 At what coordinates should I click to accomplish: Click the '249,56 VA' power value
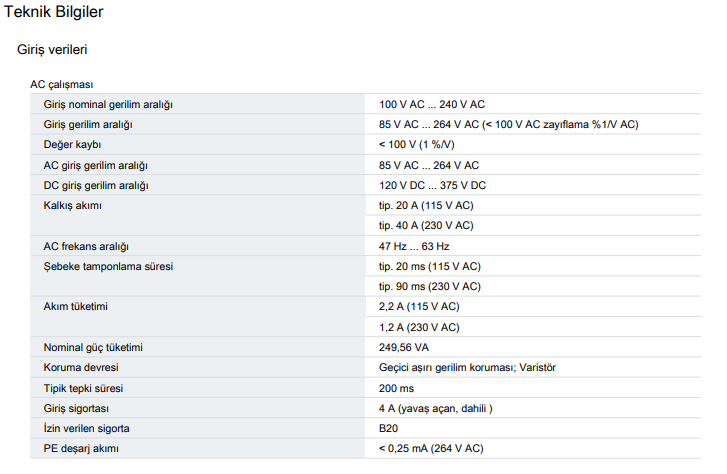404,347
